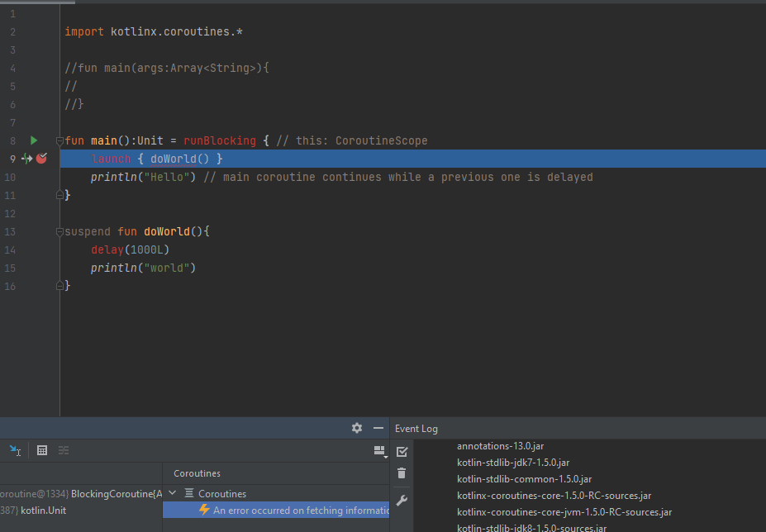The width and height of the screenshot is (766, 532).
Task: Collapse the doWorld function fold marker on line 13
Action: click(59, 232)
